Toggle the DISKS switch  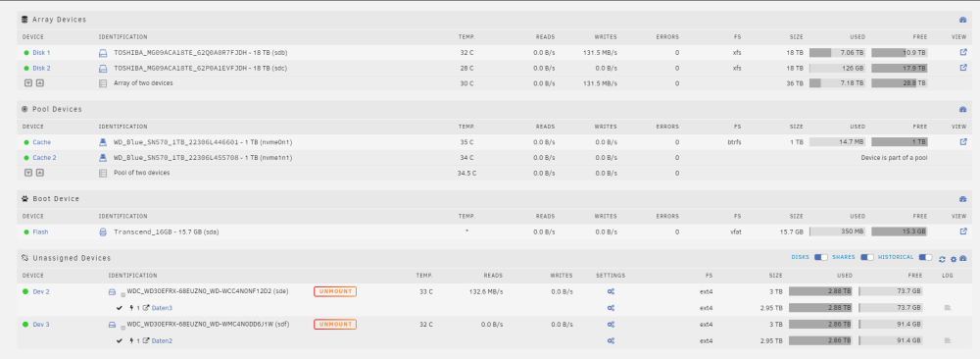(820, 258)
